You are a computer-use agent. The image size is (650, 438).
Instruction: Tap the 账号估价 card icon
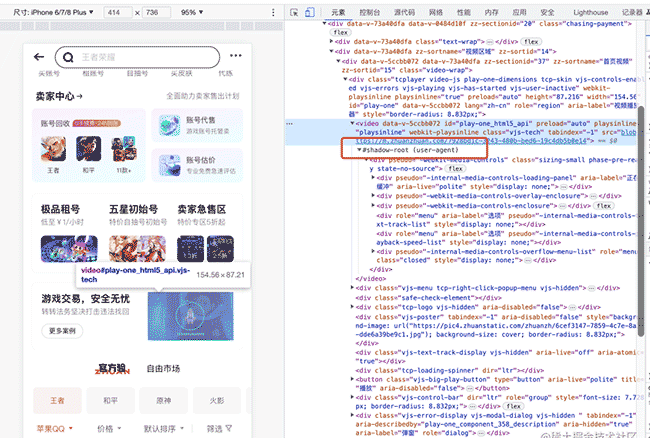[x=170, y=165]
